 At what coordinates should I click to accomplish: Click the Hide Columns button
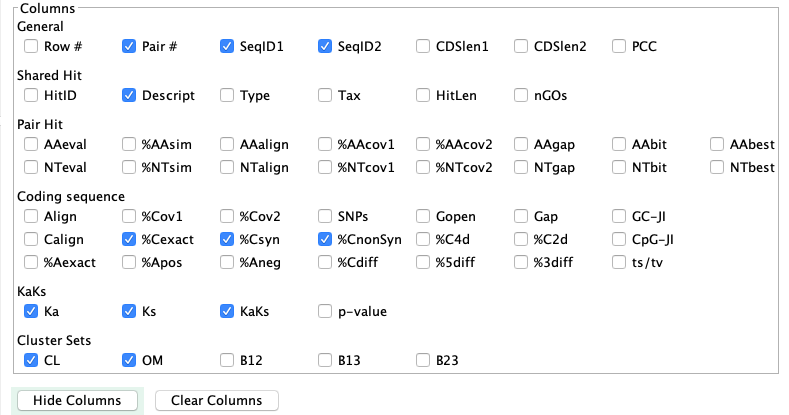point(77,400)
